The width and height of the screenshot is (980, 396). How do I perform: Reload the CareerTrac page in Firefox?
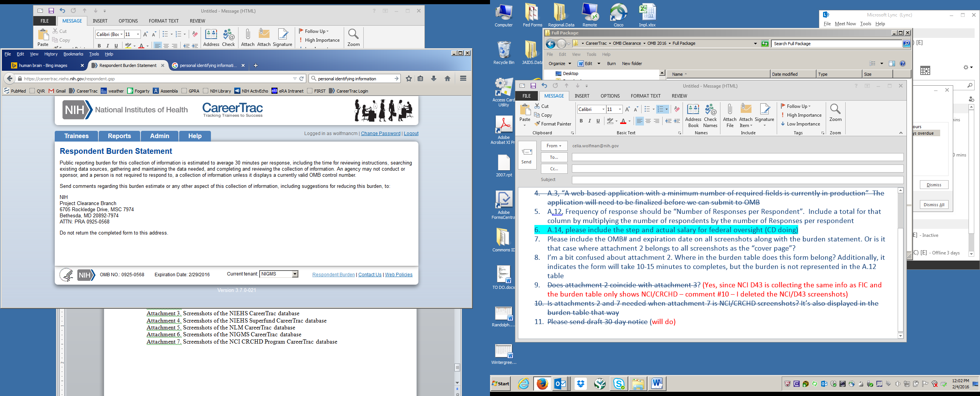click(302, 78)
